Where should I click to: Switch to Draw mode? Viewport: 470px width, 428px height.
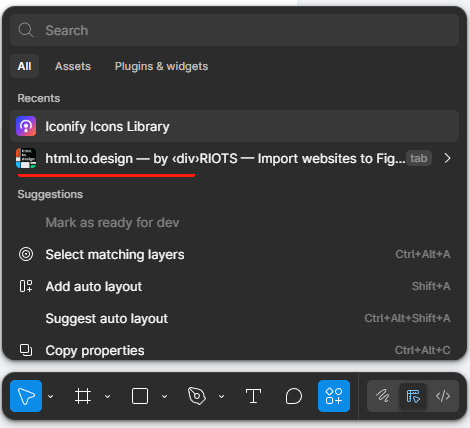coord(383,396)
